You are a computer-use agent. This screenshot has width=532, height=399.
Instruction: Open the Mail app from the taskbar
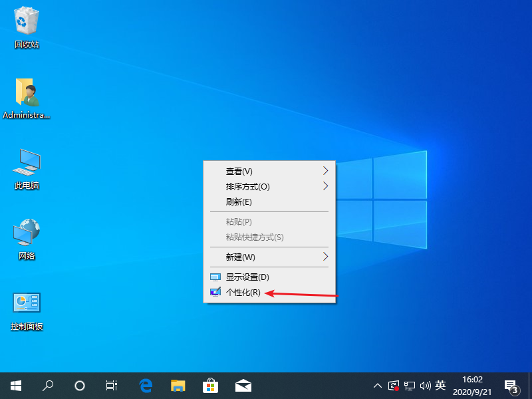(x=243, y=385)
